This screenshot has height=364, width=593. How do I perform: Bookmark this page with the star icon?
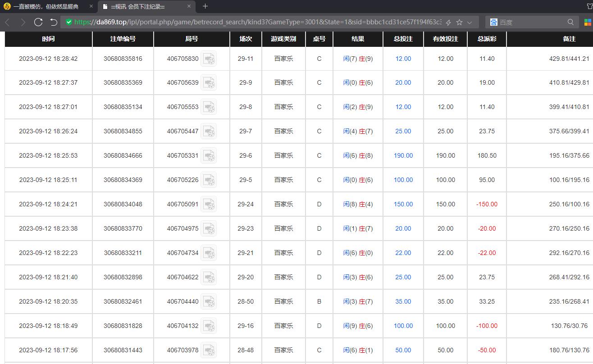(459, 22)
